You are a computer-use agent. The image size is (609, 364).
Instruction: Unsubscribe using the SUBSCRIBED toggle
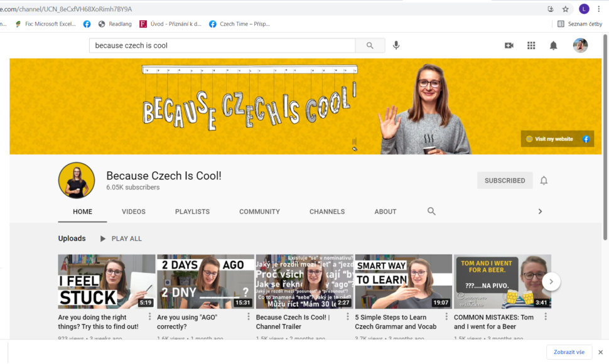click(505, 180)
